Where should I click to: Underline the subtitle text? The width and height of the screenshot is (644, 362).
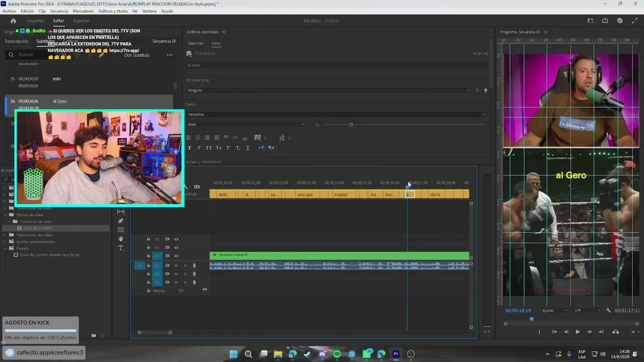[248, 148]
